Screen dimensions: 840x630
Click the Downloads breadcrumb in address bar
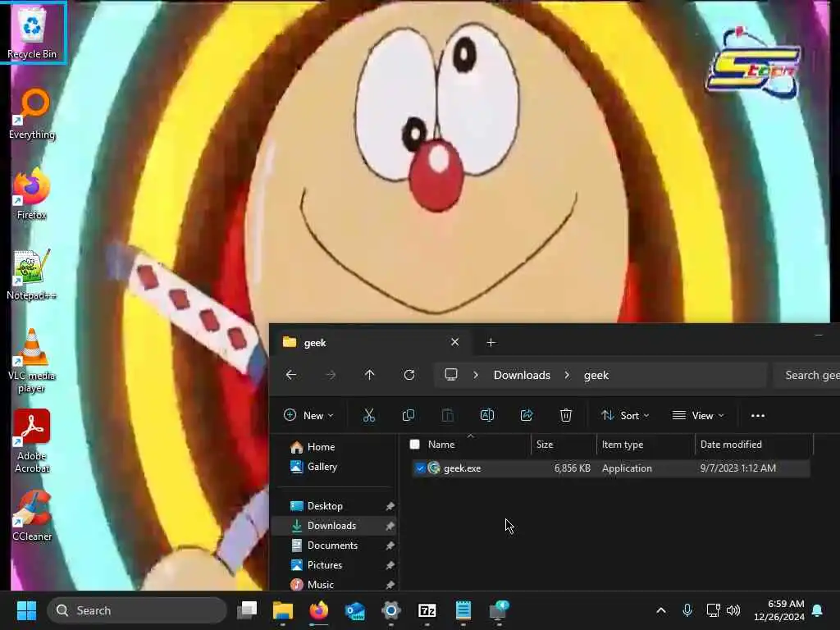(522, 375)
